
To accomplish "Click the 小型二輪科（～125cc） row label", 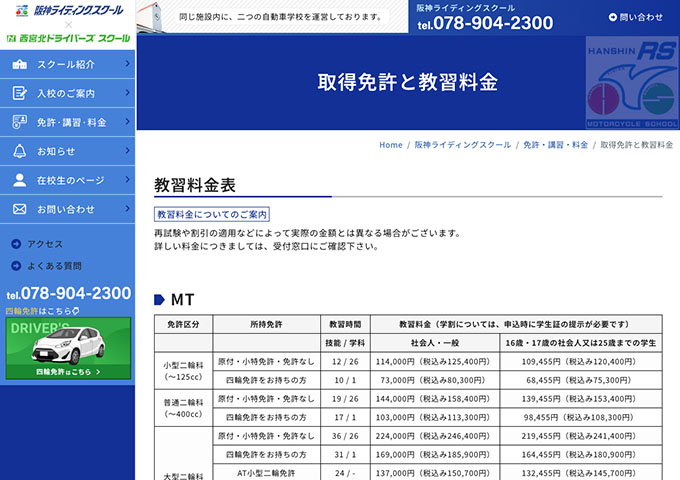I will click(183, 371).
